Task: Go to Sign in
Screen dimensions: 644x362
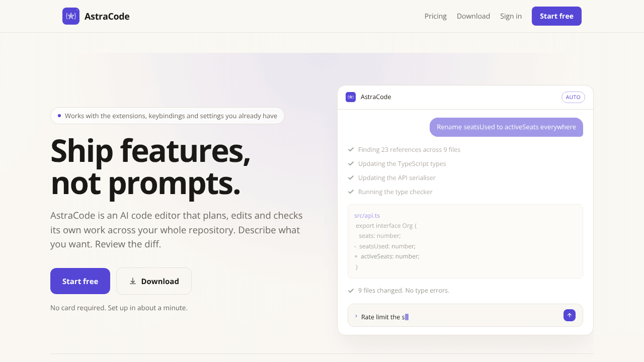Action: tap(511, 16)
